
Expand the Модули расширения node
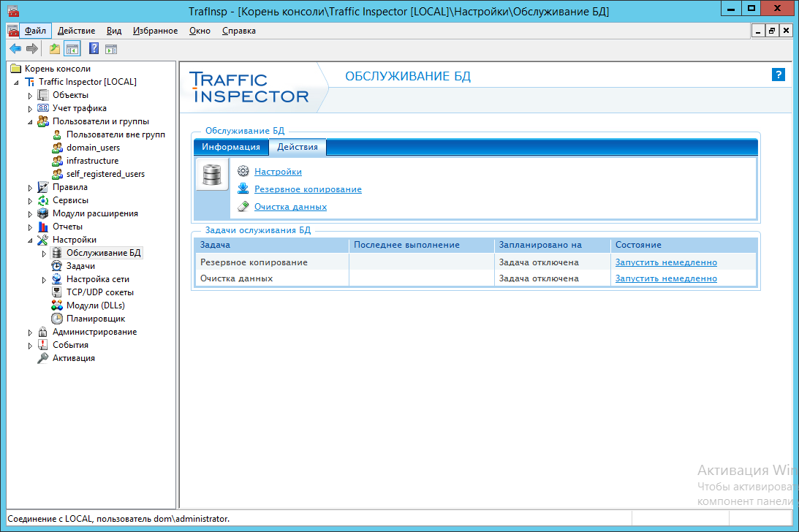[30, 214]
